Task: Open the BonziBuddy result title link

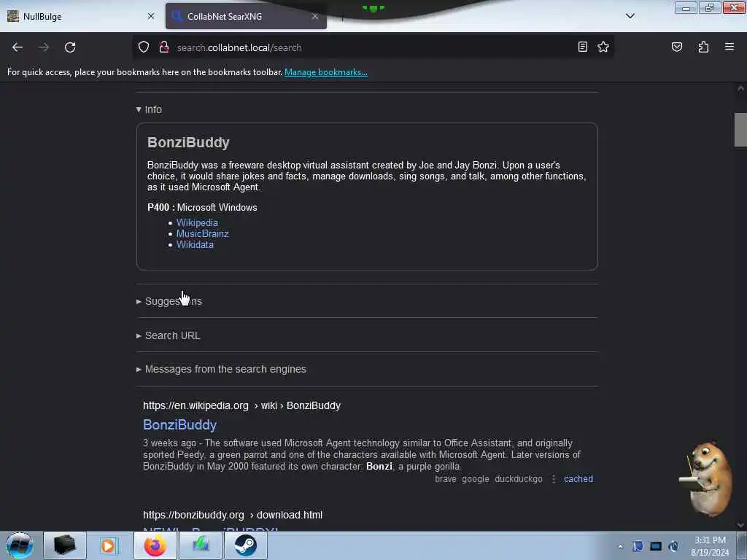Action: [179, 425]
